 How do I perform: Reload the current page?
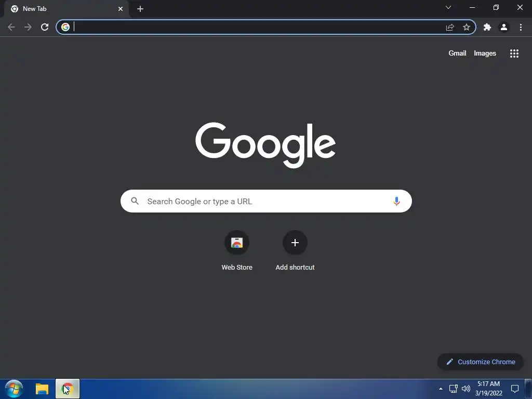(45, 27)
